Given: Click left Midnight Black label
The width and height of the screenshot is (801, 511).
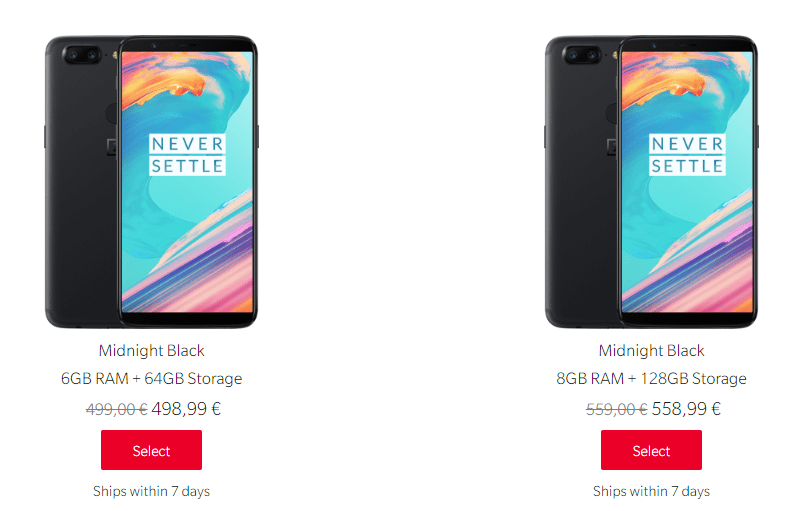Looking at the screenshot, I should click(x=151, y=351).
